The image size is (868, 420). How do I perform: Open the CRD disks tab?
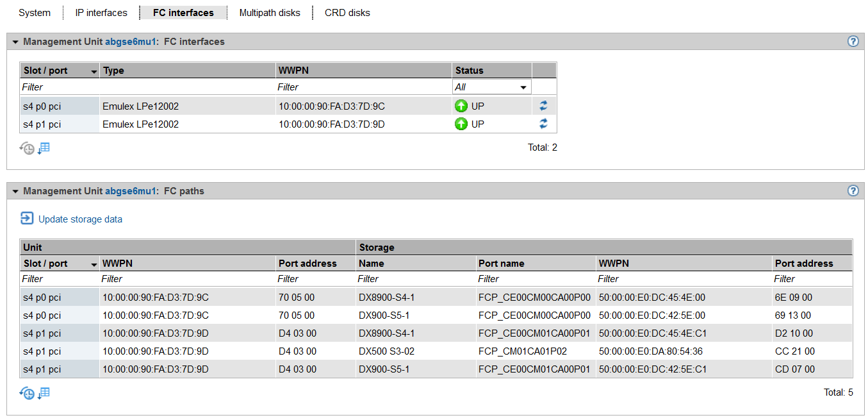[347, 13]
